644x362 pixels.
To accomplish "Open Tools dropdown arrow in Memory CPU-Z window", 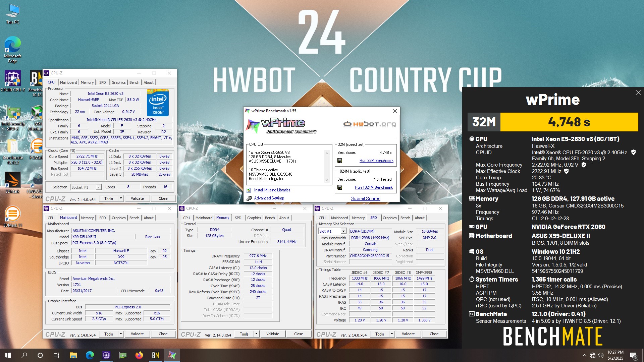I will pos(256,334).
